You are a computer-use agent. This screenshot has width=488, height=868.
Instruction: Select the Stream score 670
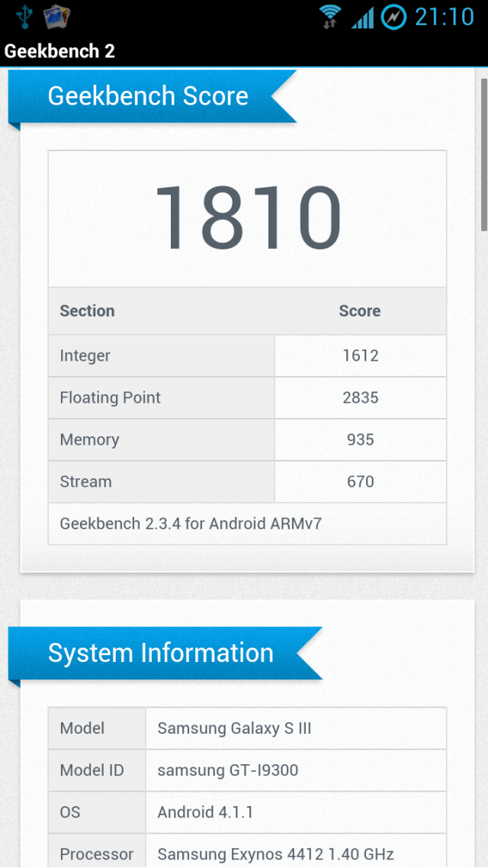pos(360,481)
